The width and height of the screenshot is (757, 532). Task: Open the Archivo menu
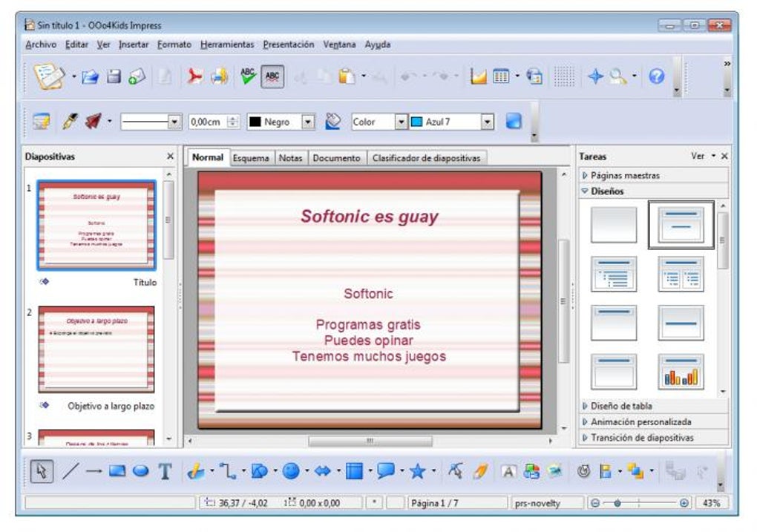41,45
